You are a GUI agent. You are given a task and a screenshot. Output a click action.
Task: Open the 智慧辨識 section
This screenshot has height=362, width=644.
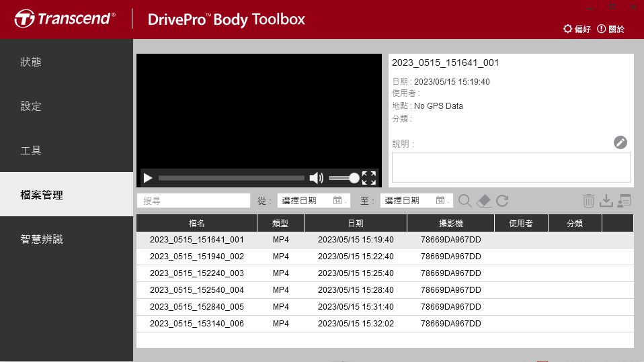[67, 239]
